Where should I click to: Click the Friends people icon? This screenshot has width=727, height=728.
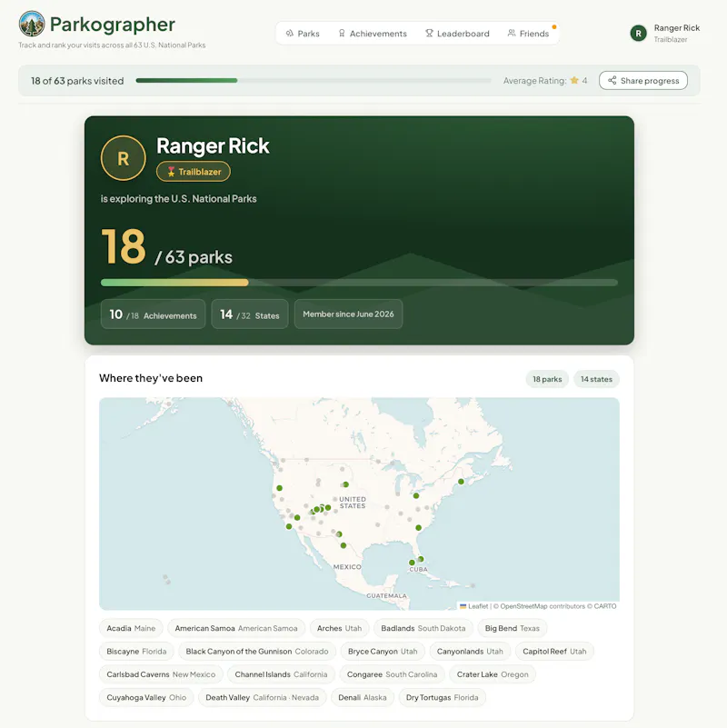click(511, 33)
